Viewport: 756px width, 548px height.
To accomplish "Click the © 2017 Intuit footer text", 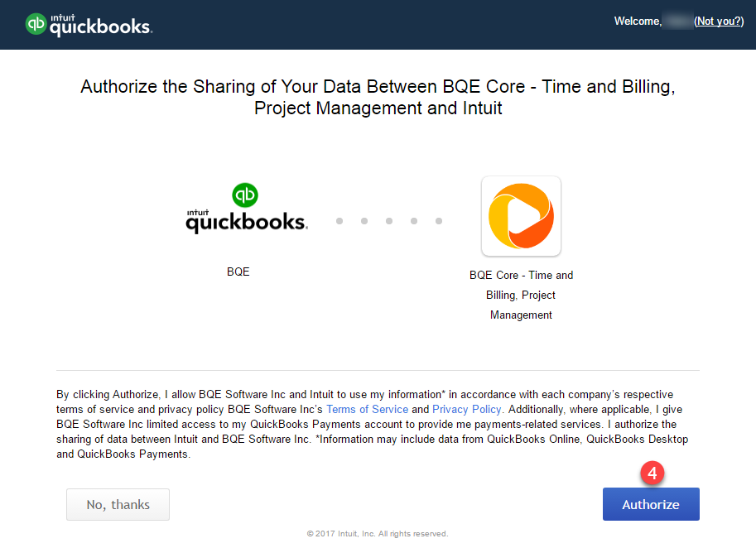I will [378, 534].
